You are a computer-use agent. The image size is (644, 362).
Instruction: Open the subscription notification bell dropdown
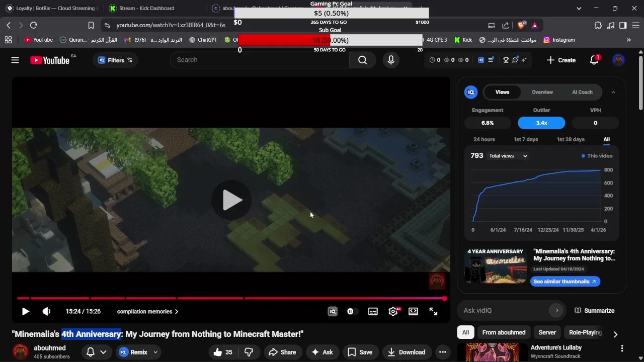[96, 352]
